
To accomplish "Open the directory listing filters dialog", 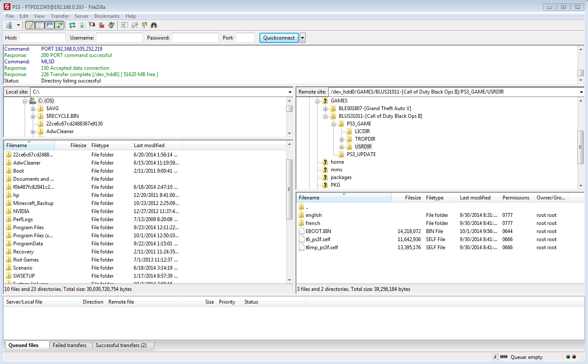I will click(x=124, y=25).
